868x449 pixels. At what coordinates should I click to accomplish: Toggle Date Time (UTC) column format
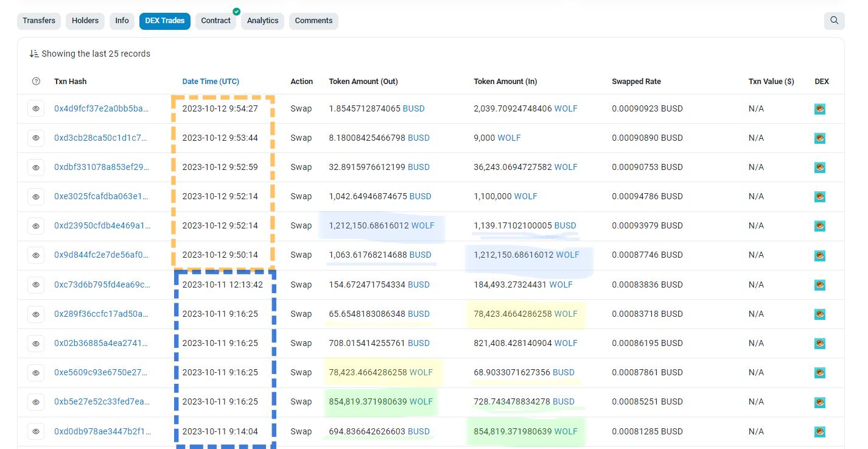[x=211, y=82]
